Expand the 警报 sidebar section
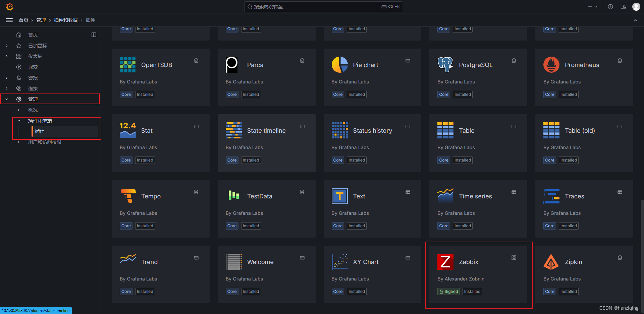The height and width of the screenshot is (314, 644). click(7, 78)
